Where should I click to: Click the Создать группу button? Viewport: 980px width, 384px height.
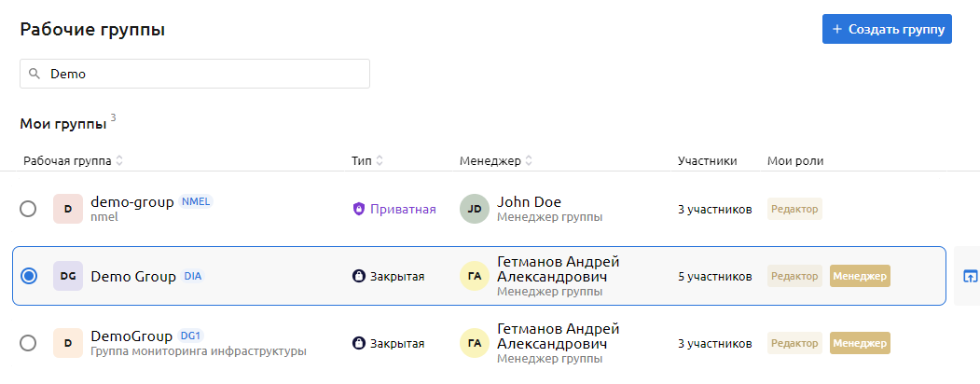pyautogui.click(x=886, y=29)
